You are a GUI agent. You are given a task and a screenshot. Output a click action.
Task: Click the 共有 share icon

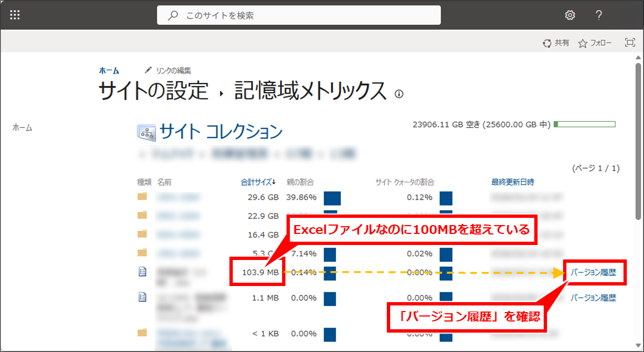point(547,43)
